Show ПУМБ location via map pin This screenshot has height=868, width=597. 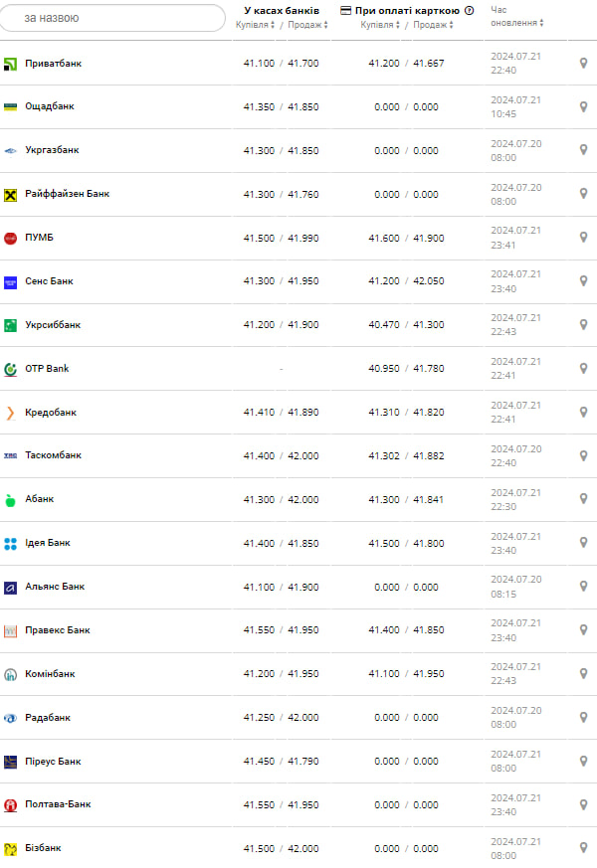[x=584, y=238]
